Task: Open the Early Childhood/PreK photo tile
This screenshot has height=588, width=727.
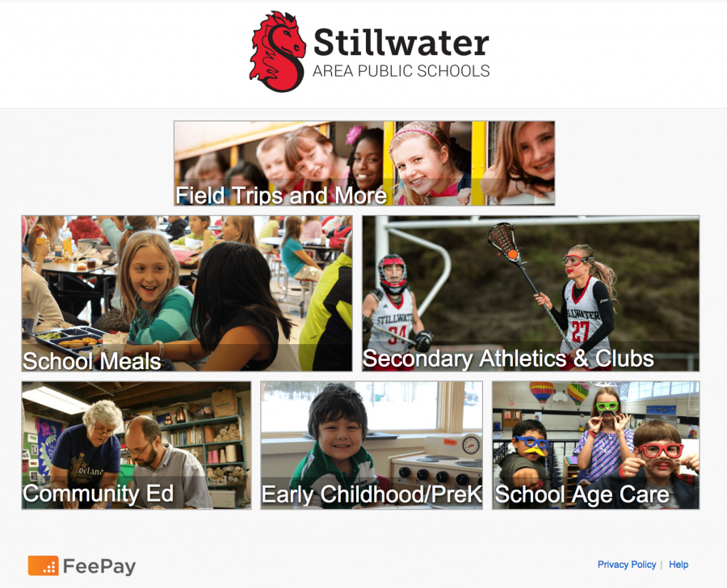Action: pyautogui.click(x=372, y=445)
